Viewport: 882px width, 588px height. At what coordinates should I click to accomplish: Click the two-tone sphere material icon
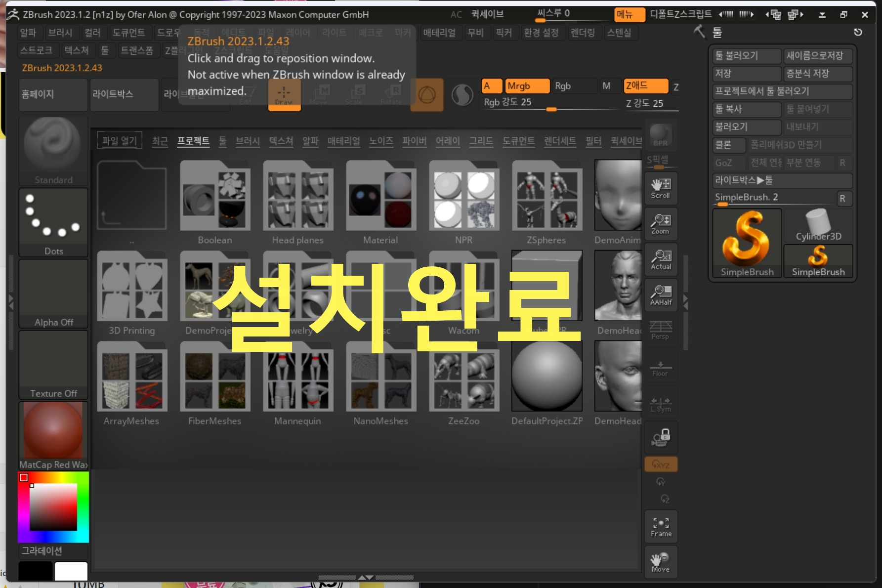[462, 95]
